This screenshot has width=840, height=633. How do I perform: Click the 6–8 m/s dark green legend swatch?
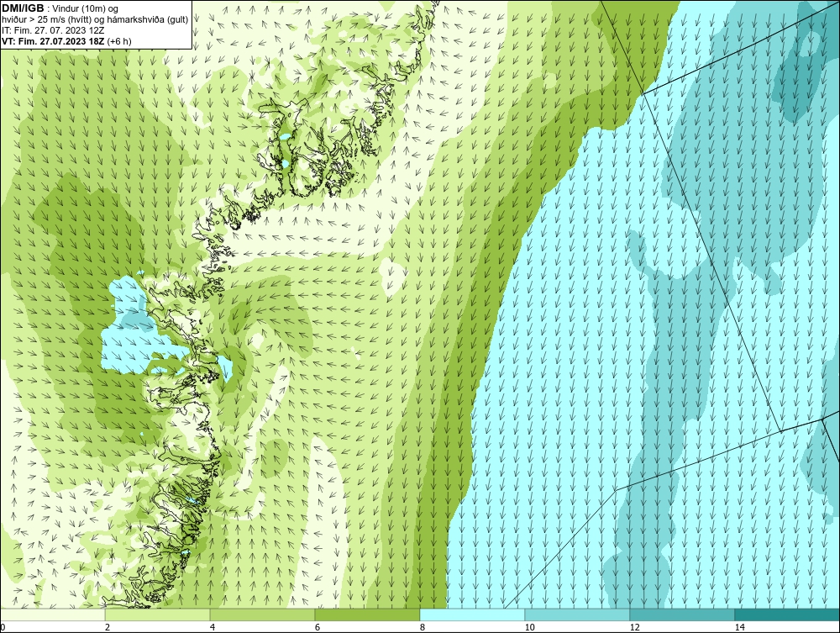(x=368, y=615)
